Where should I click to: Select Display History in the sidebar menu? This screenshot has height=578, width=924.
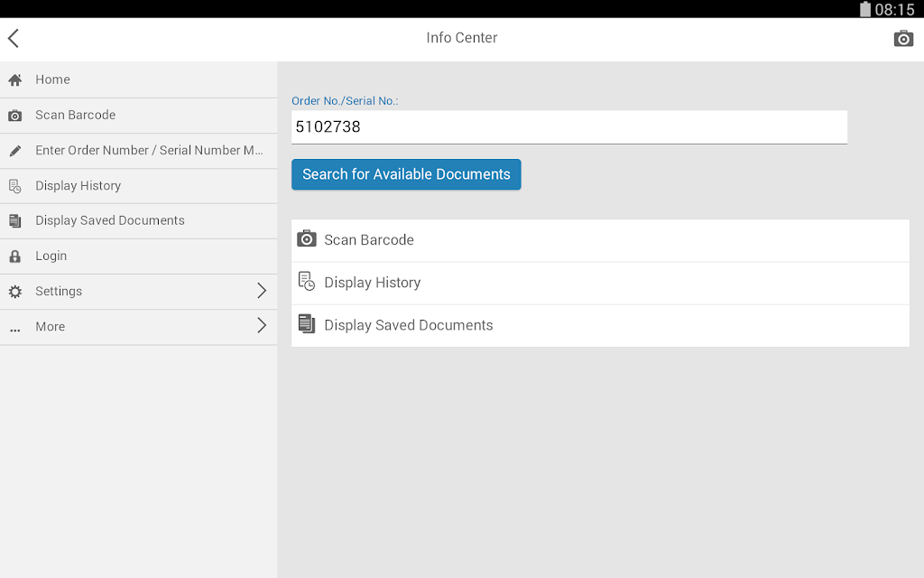click(138, 186)
